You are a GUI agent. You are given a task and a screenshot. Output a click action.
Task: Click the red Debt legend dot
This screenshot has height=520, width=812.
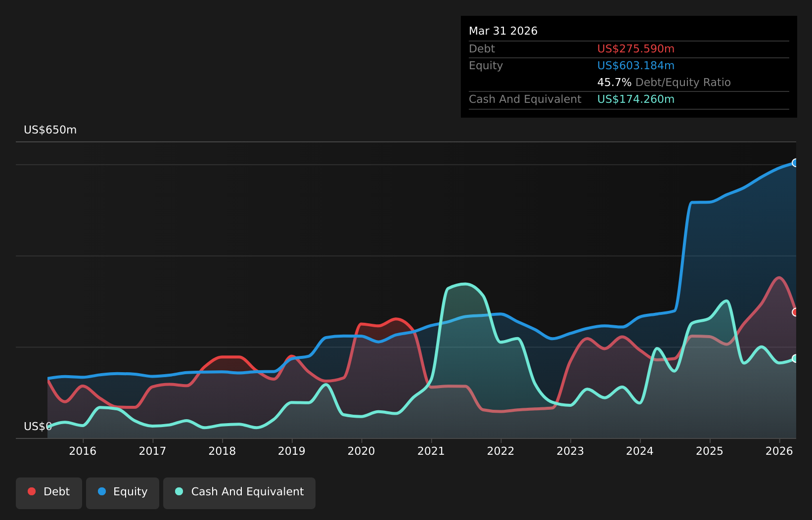(x=32, y=491)
